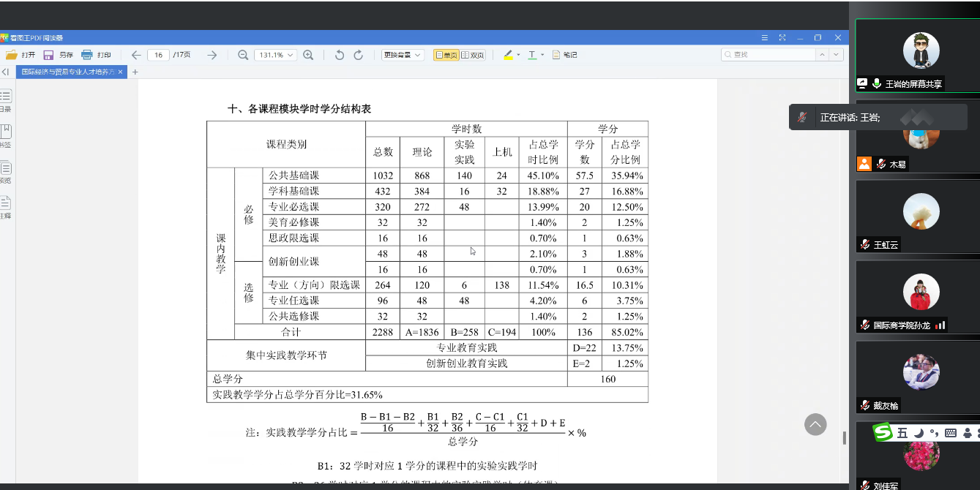Close the 国际经济与贸易 document tab
The height and width of the screenshot is (490, 980).
pos(121,72)
